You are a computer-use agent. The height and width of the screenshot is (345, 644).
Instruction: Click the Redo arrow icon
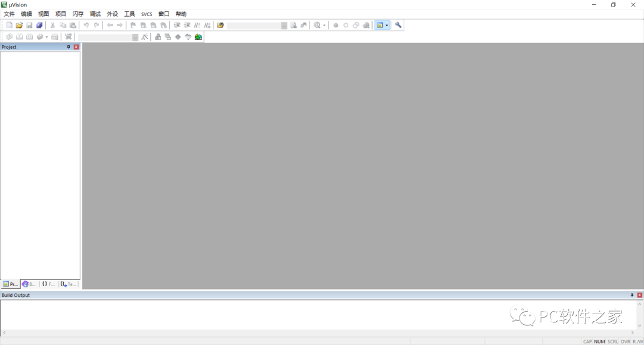coord(97,25)
